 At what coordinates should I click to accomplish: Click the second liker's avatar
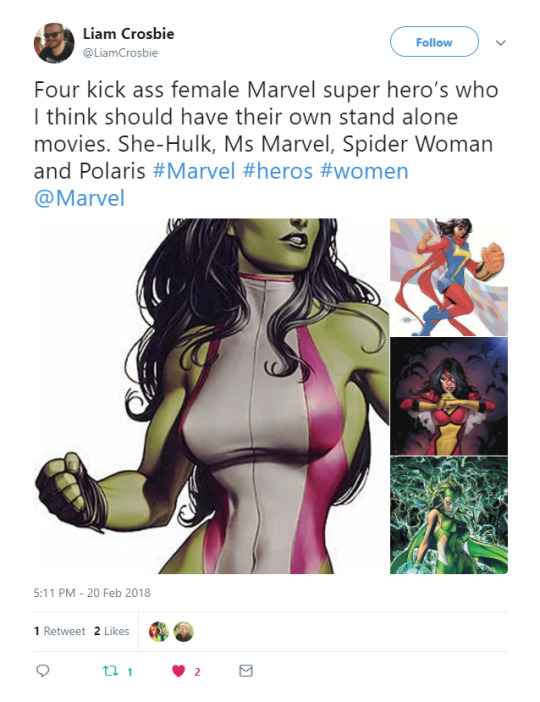pos(184,632)
